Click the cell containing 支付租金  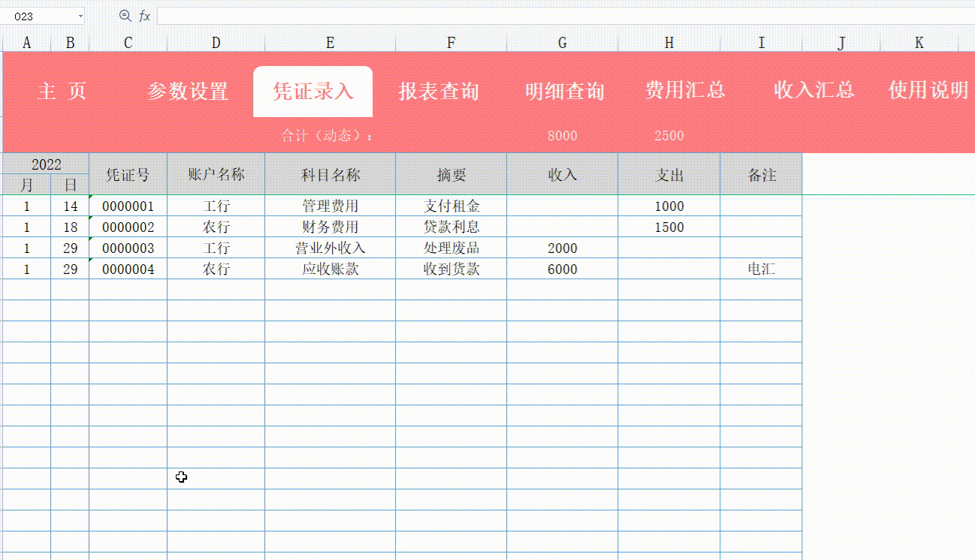pyautogui.click(x=451, y=206)
